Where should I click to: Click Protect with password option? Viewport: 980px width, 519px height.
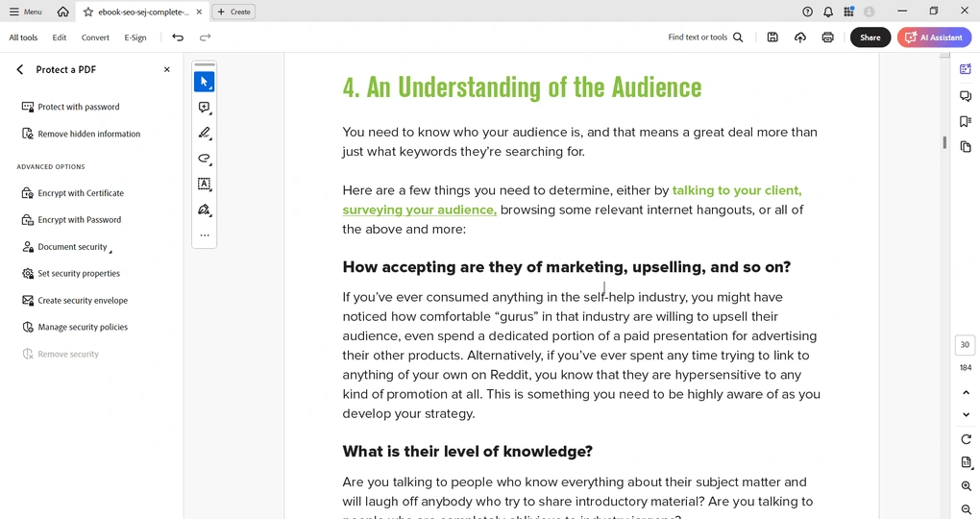[78, 107]
